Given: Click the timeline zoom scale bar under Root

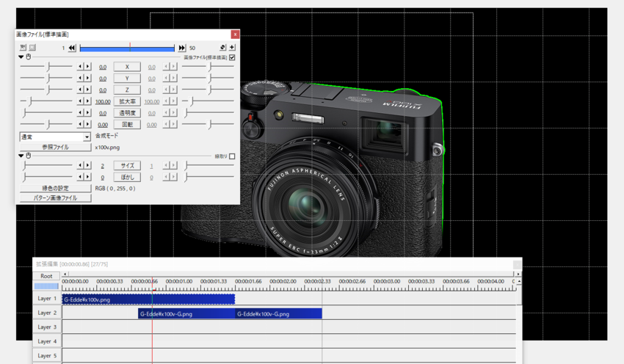Looking at the screenshot, I should pyautogui.click(x=46, y=285).
